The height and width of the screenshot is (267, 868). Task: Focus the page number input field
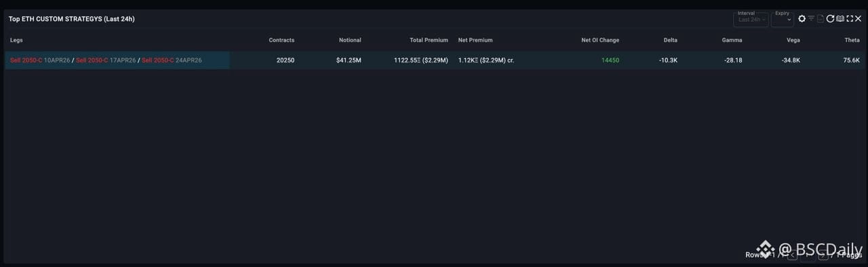[808, 255]
